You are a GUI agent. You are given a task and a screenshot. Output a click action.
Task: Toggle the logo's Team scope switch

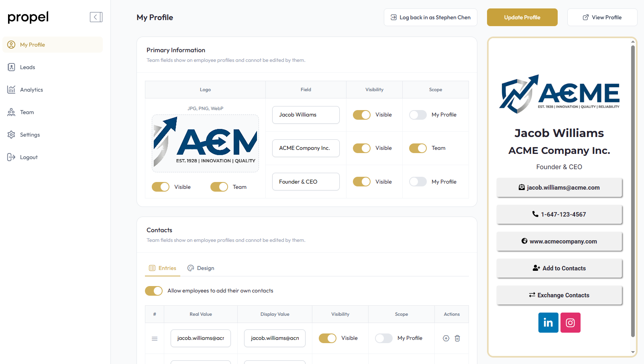click(219, 187)
